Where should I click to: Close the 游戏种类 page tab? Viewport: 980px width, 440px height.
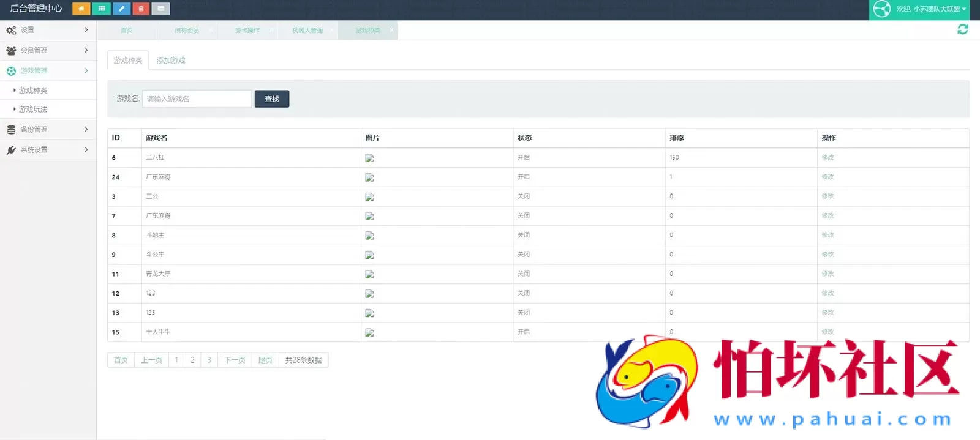click(x=391, y=30)
